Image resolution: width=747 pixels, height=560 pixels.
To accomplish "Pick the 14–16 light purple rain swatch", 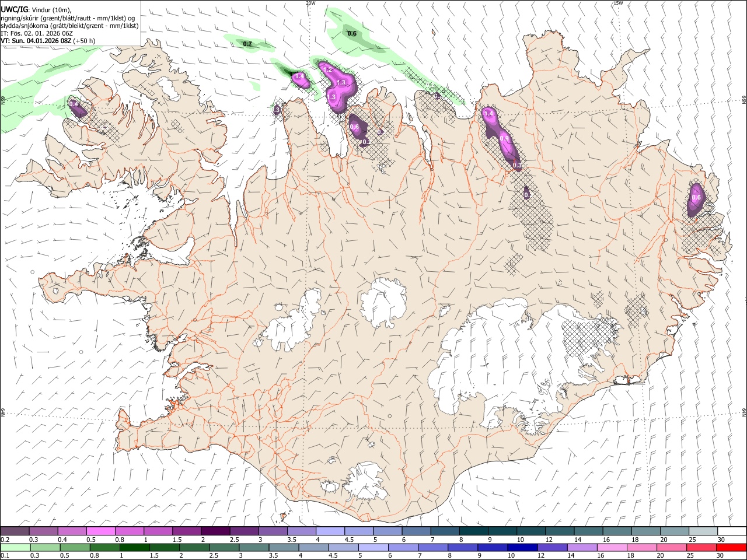I will click(582, 548).
